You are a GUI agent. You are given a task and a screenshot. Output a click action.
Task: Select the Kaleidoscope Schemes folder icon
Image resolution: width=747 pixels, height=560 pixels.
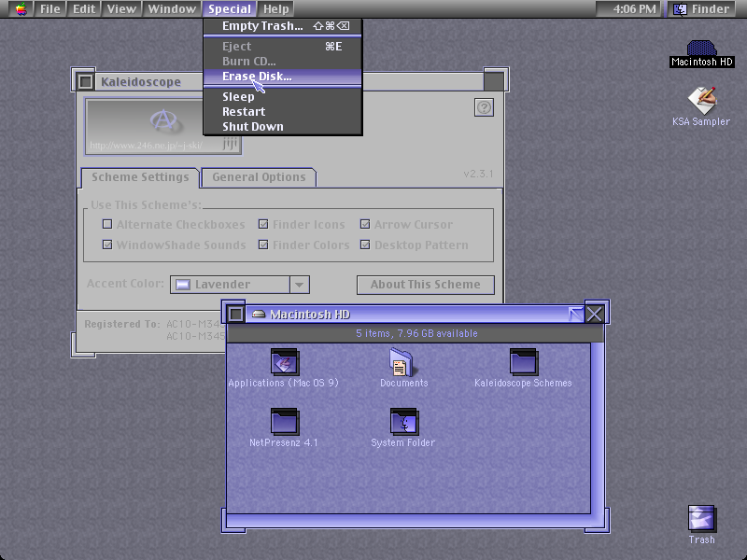click(524, 362)
